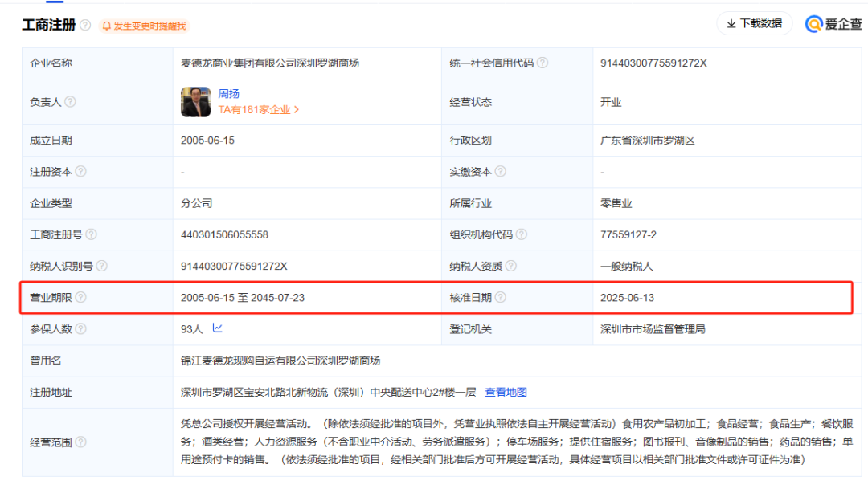
Task: Select approval date 2025-06-13
Action: [627, 298]
